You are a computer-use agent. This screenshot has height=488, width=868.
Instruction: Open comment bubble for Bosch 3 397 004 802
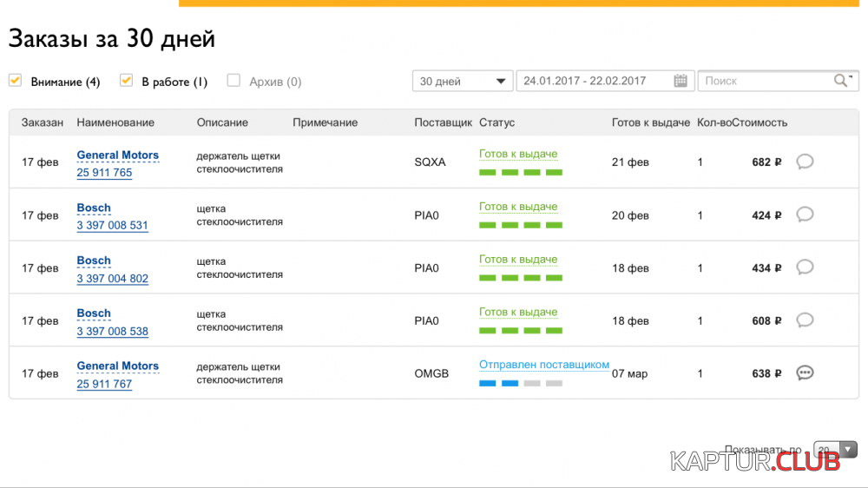(x=805, y=267)
